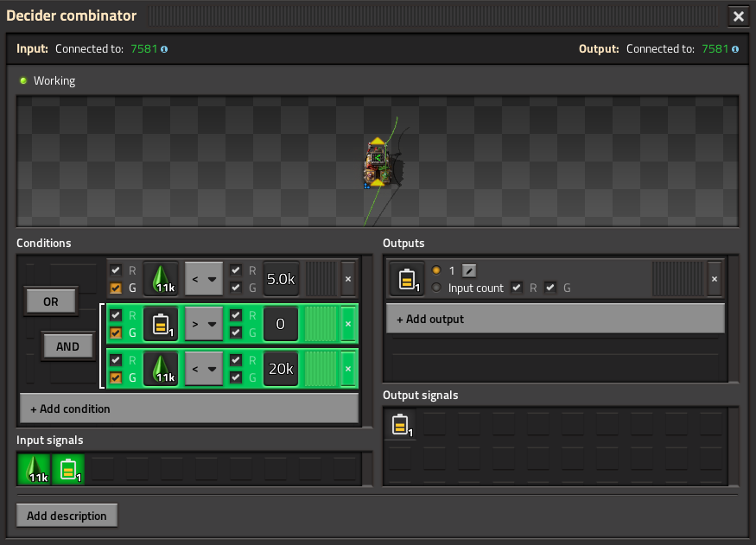Click the signal icon in the < 20k condition

tap(161, 369)
